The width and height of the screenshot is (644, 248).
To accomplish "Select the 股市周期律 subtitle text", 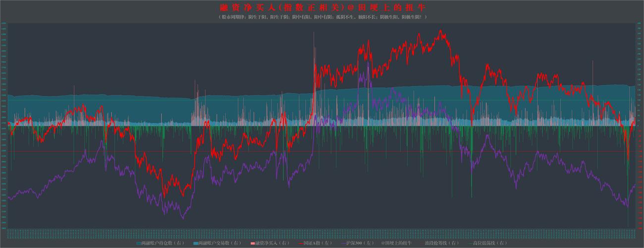I will click(x=322, y=17).
